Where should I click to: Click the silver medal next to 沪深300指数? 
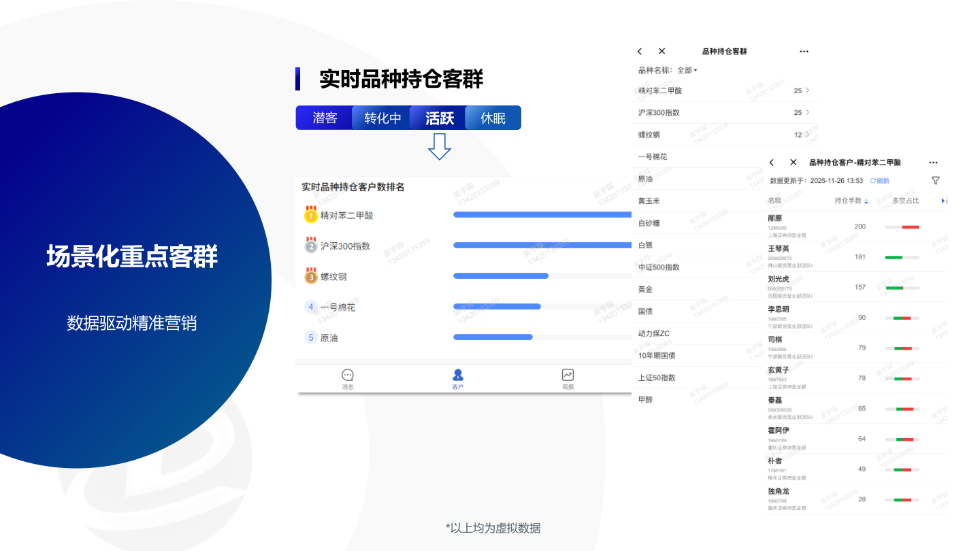pos(311,246)
